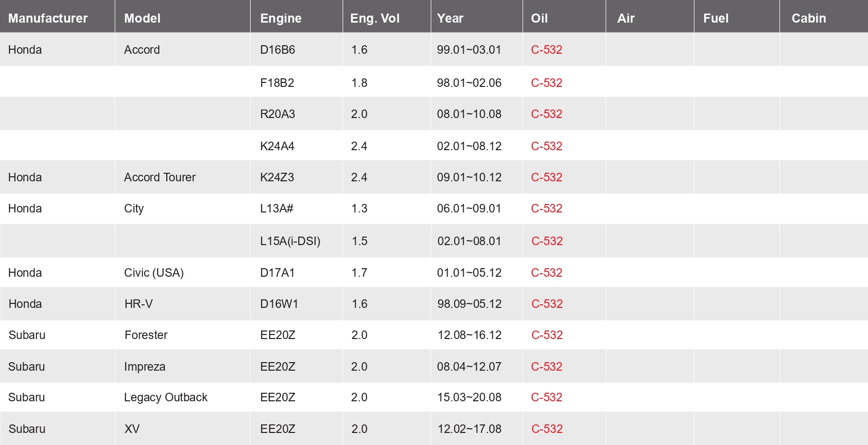Open the C-532 link for Honda HR-V
This screenshot has height=445, width=868.
547,304
